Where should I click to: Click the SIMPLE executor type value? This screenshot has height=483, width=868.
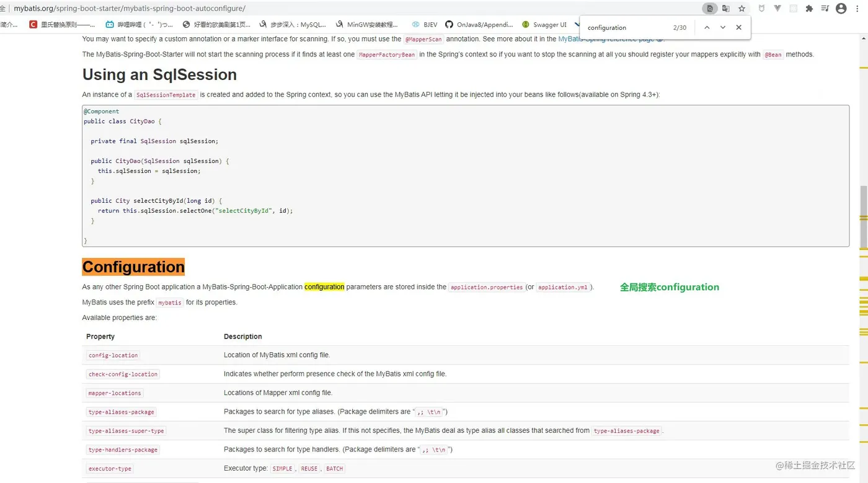click(282, 469)
